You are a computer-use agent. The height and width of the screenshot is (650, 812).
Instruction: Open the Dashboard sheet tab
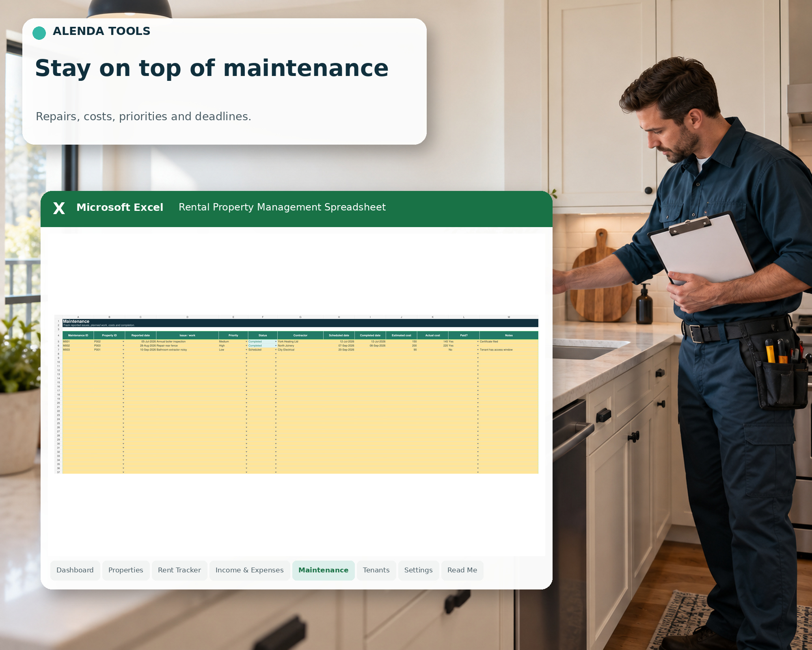pyautogui.click(x=75, y=570)
